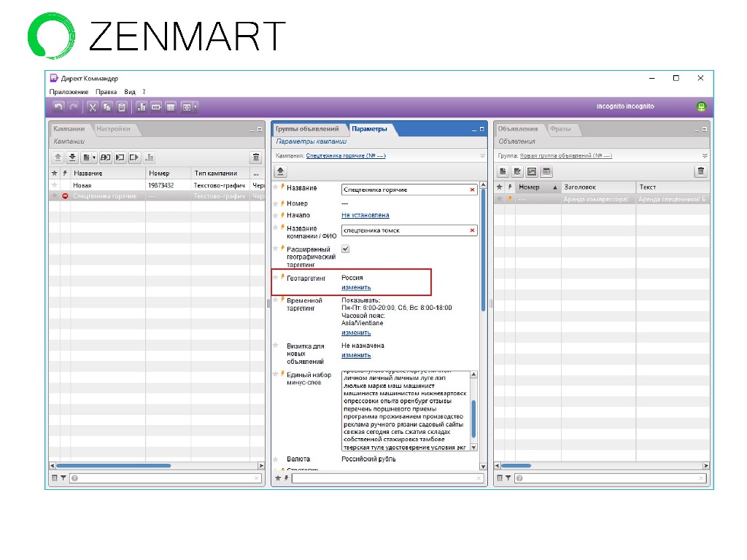Click изменить under Геотаргетинг Россия

(356, 287)
